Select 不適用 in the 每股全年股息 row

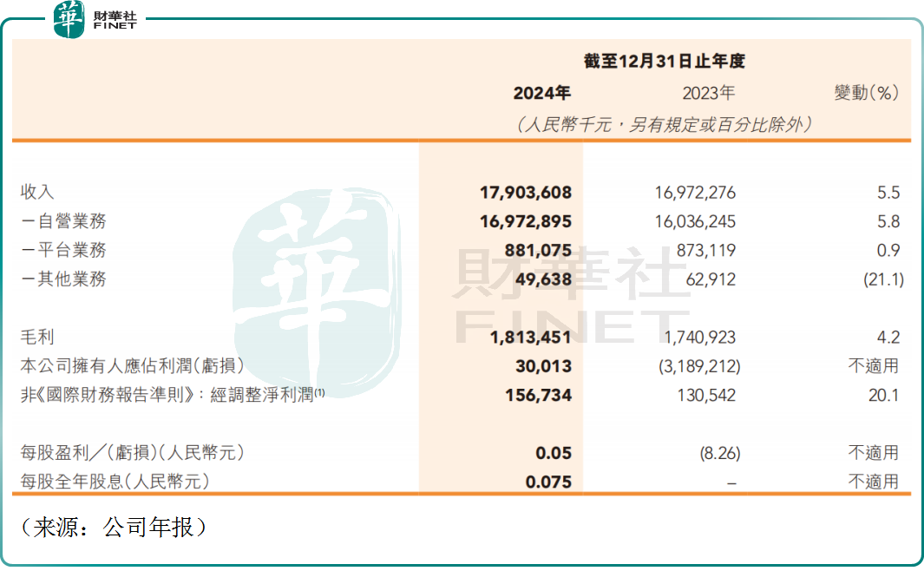874,482
